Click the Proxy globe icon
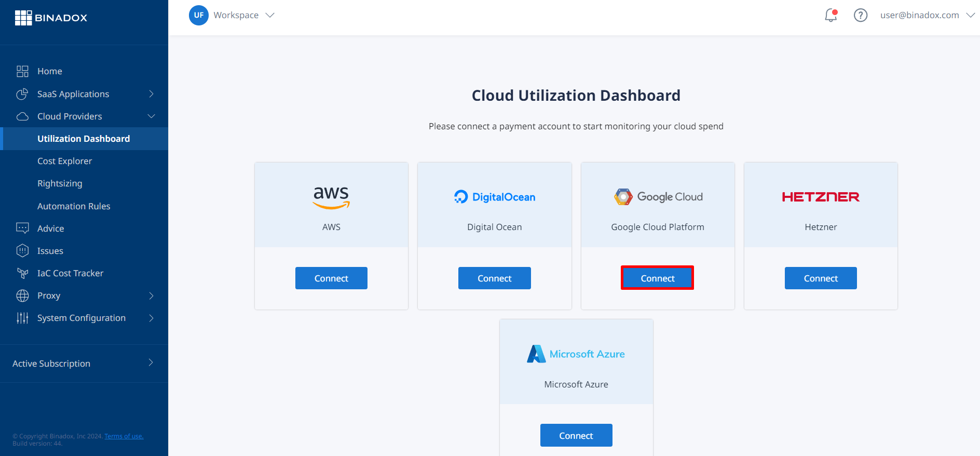The width and height of the screenshot is (980, 456). (x=22, y=296)
